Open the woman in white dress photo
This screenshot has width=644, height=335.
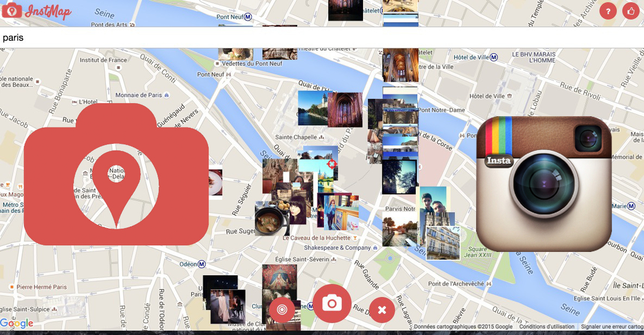point(228,306)
